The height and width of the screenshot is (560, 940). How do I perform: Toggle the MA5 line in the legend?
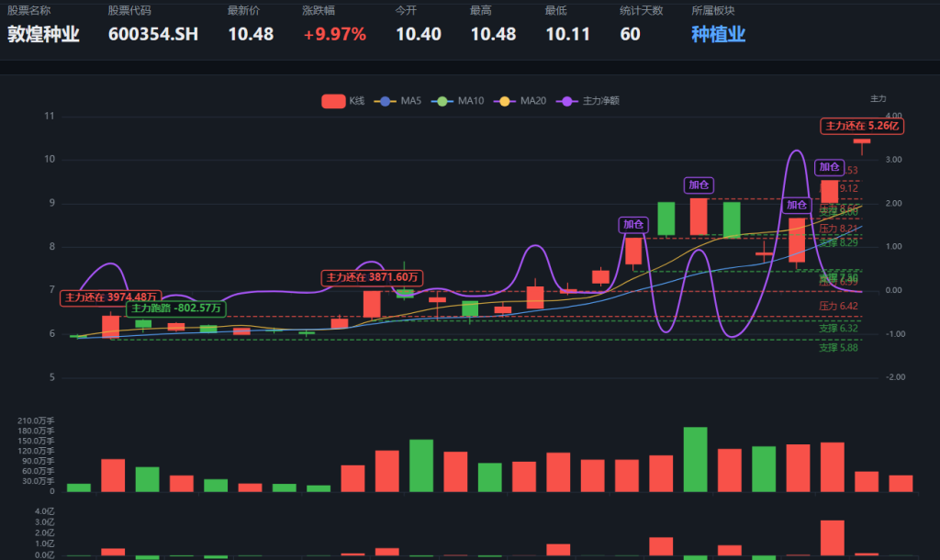[x=397, y=101]
